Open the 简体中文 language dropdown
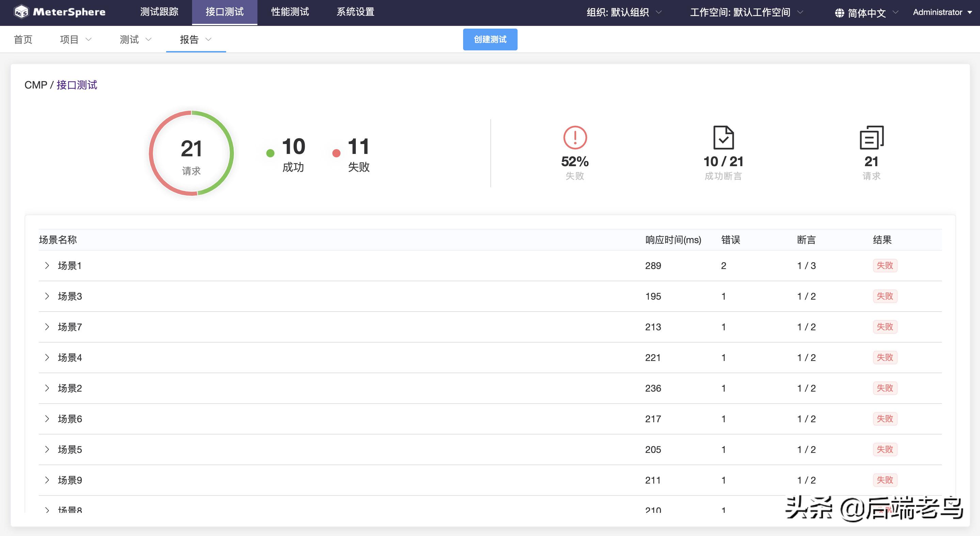980x536 pixels. [x=867, y=13]
